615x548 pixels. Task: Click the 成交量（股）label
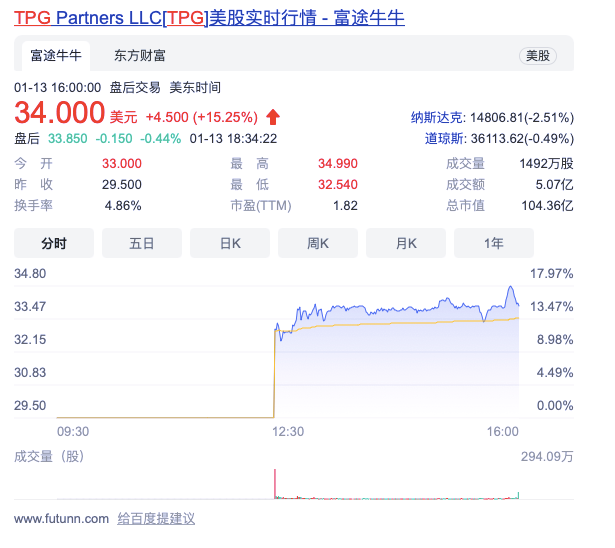(49, 457)
